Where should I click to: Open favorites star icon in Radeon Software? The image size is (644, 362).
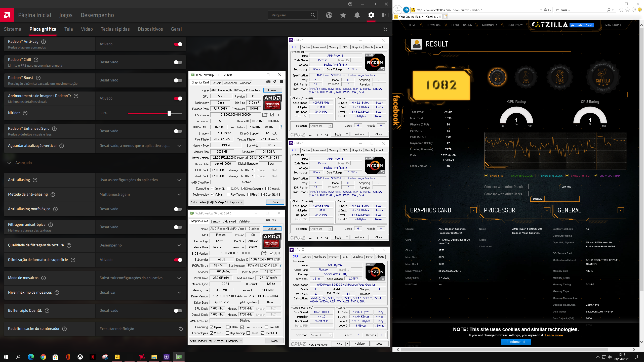(343, 15)
